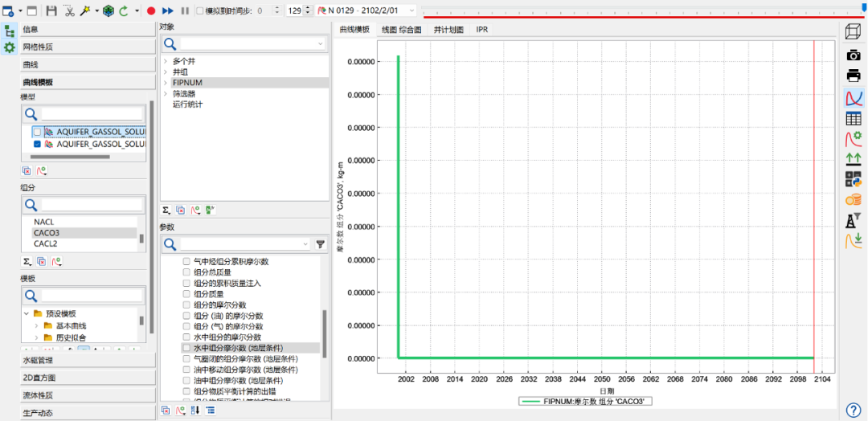Image resolution: width=868 pixels, height=421 pixels.
Task: Expand the 多个井 tree node
Action: pos(166,61)
